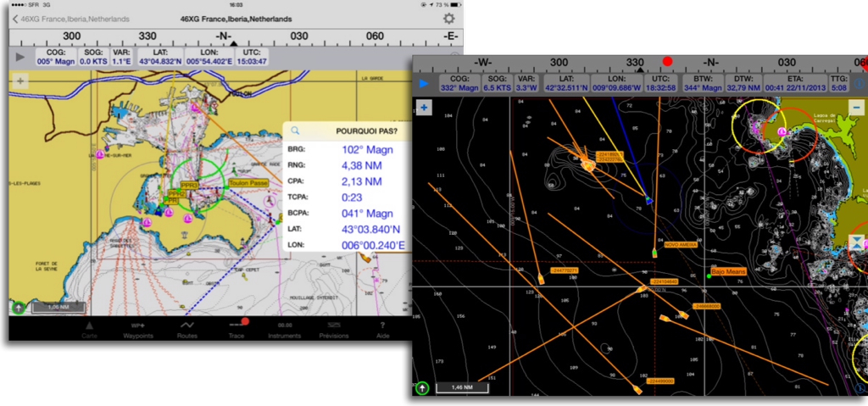Open the Waypoints tab
The width and height of the screenshot is (868, 406).
[138, 330]
